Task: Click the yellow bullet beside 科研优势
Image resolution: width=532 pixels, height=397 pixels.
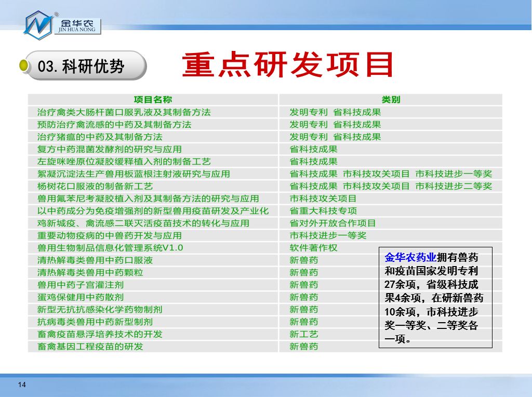Action: pyautogui.click(x=24, y=66)
